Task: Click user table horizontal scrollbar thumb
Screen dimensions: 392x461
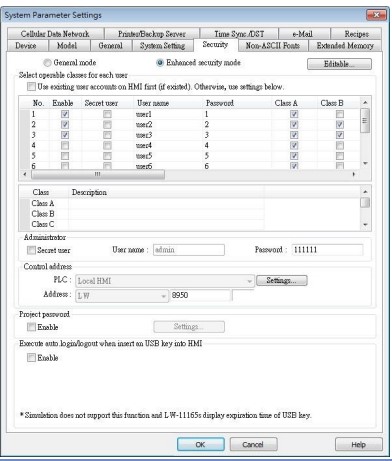Action: (x=98, y=174)
